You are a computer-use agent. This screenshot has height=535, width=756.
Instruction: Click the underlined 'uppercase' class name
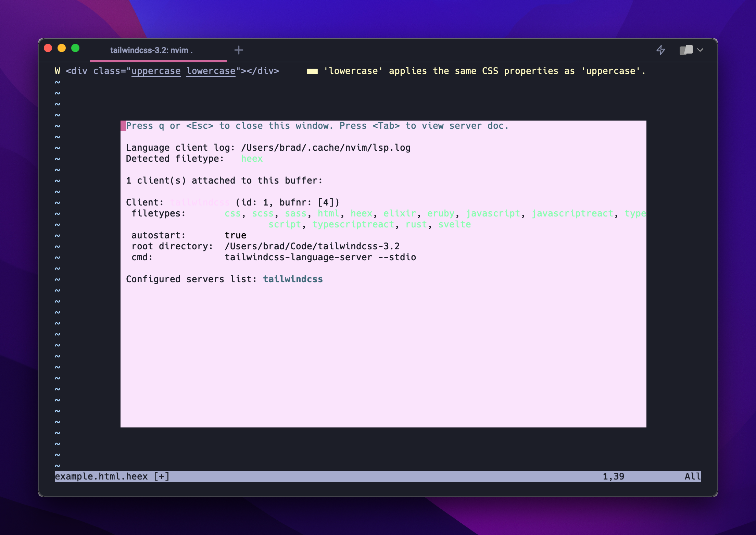[156, 71]
